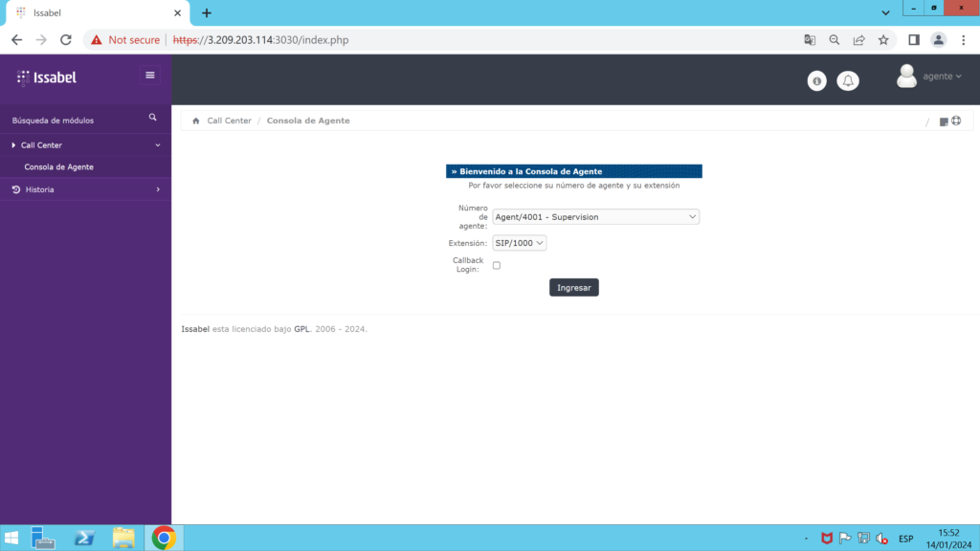The image size is (980, 551).
Task: Open the Extensión SIP/1000 dropdown
Action: [520, 243]
